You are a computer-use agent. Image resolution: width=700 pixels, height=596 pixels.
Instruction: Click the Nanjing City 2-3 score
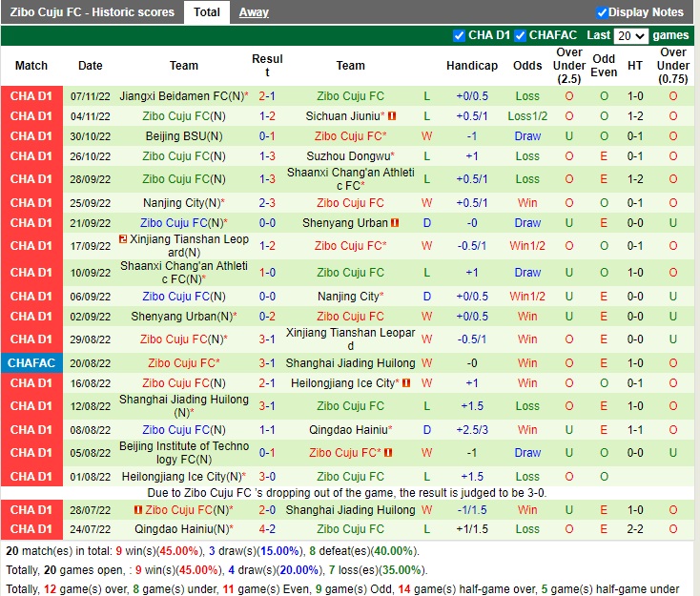pyautogui.click(x=267, y=203)
